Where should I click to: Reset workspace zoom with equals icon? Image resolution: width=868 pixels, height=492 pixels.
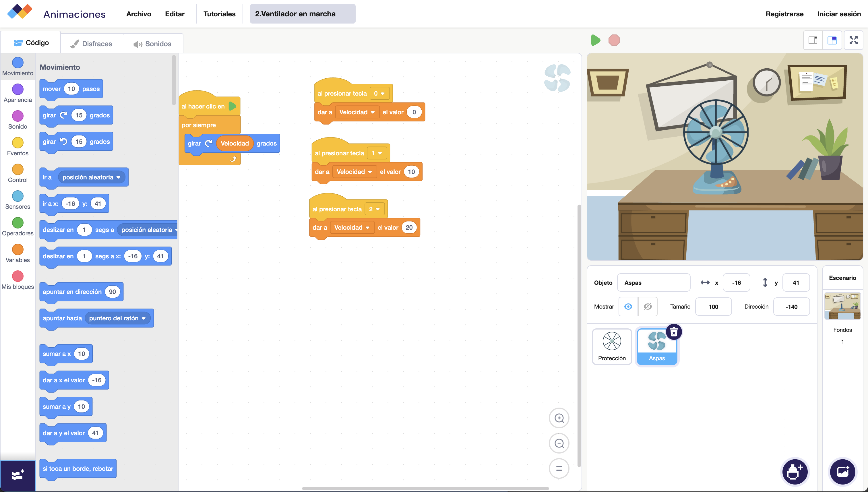559,468
